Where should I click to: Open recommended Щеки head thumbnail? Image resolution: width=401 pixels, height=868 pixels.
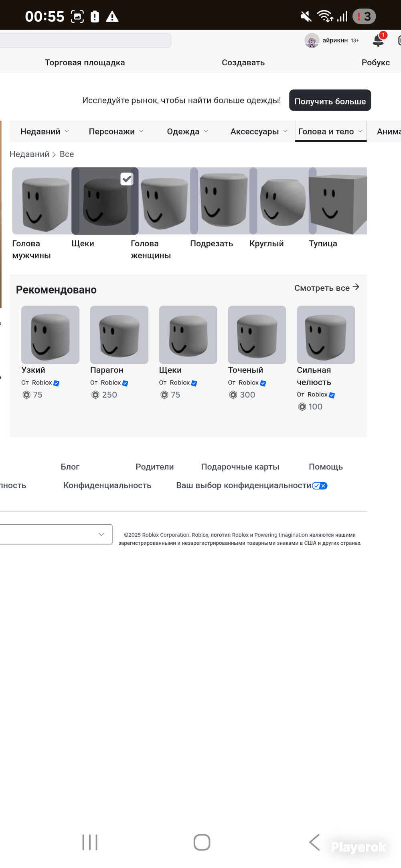coord(188,335)
